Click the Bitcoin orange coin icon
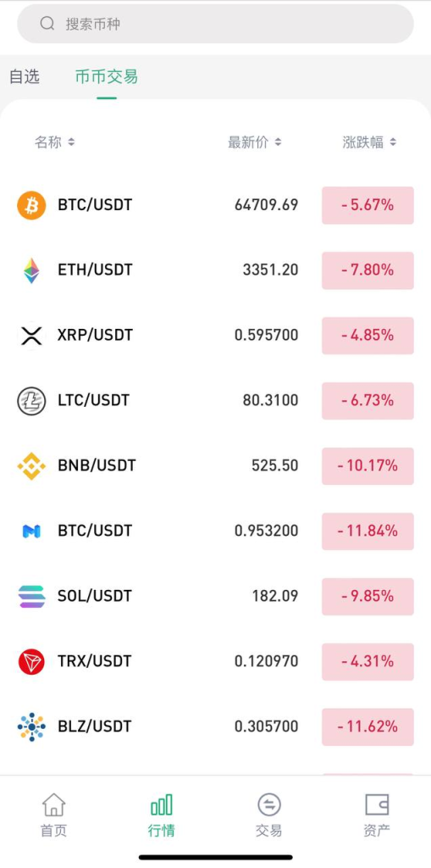This screenshot has width=431, height=868. (31, 205)
